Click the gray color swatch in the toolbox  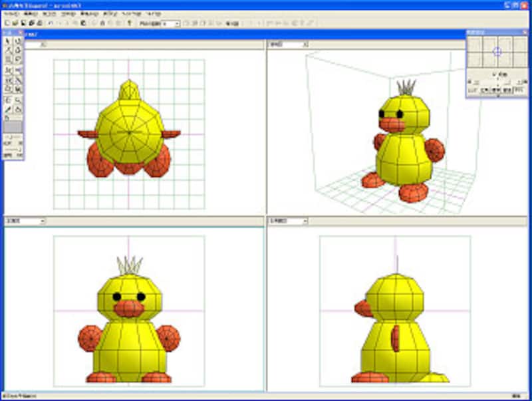click(x=13, y=127)
